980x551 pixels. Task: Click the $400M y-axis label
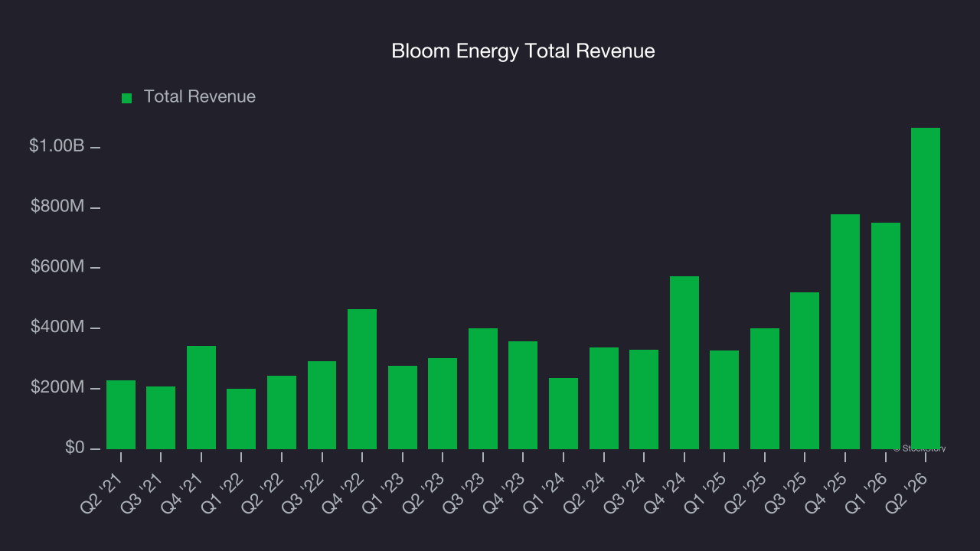(x=57, y=328)
